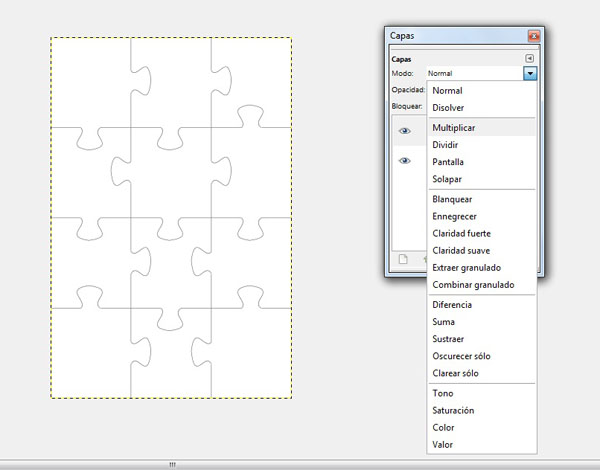Pick Valor at the list bottom
Viewport: 600px width, 470px height.
pyautogui.click(x=482, y=445)
